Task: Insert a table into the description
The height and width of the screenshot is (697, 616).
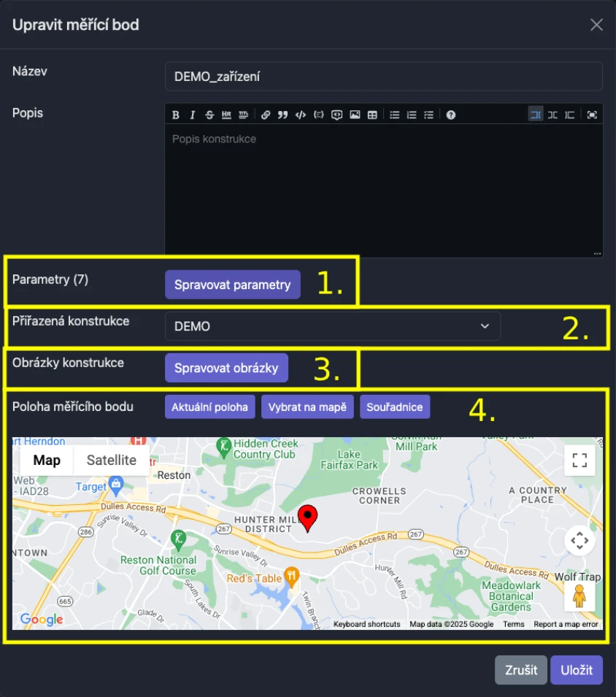Action: pos(372,115)
